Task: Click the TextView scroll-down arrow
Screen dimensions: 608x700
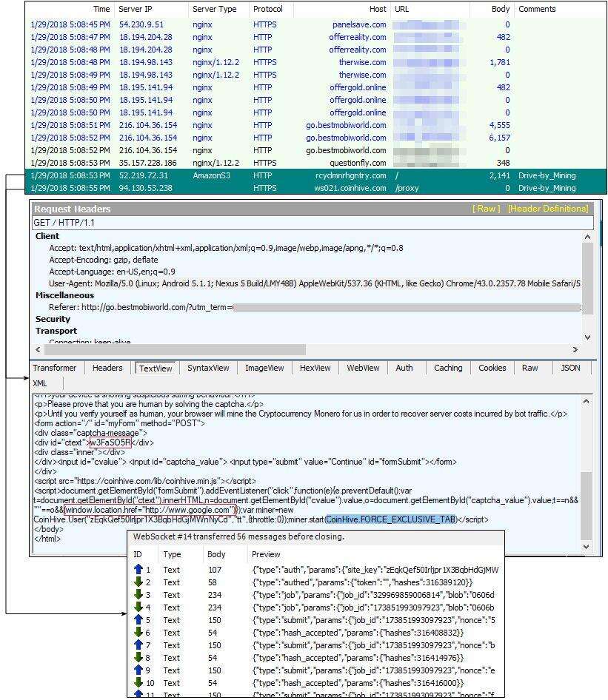Action: pos(587,547)
